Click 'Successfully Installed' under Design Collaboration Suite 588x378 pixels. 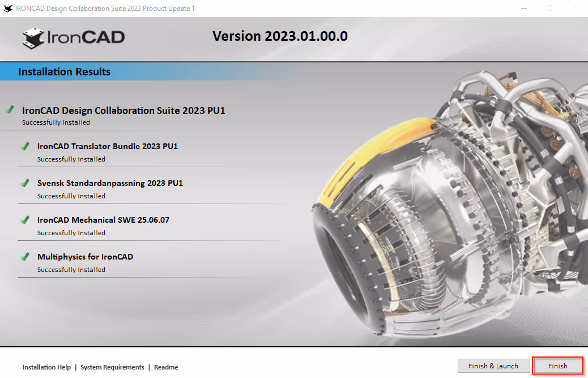click(56, 122)
